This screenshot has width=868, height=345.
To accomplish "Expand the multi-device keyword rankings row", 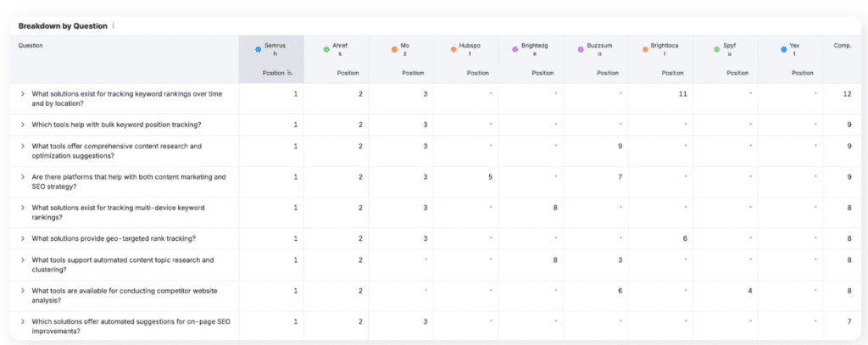I will [x=23, y=208].
